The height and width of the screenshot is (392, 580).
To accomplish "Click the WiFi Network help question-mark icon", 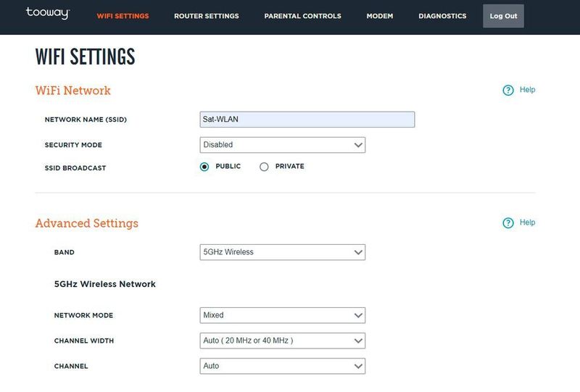I will pyautogui.click(x=508, y=91).
